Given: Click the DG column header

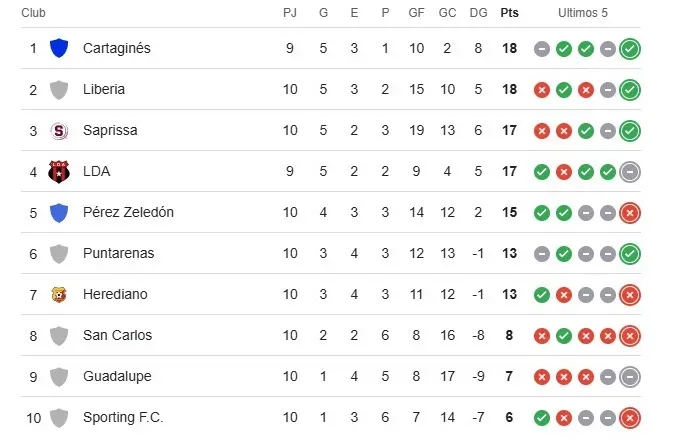Looking at the screenshot, I should coord(478,13).
